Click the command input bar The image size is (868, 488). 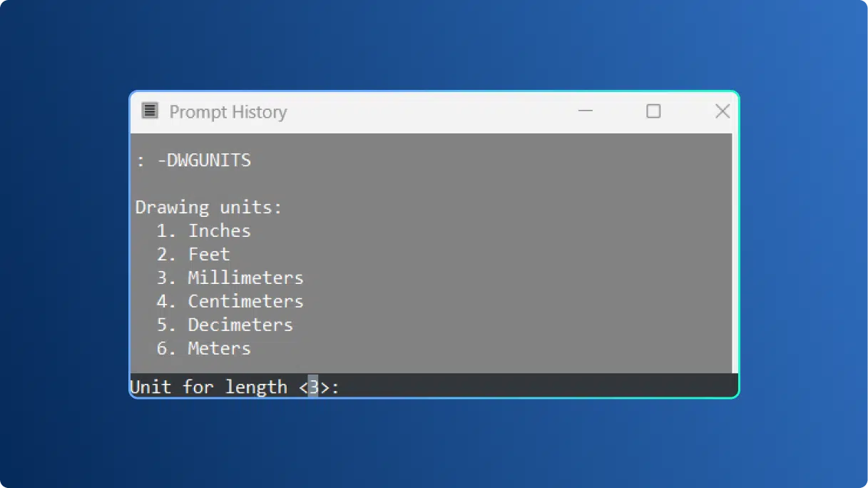click(x=499, y=386)
